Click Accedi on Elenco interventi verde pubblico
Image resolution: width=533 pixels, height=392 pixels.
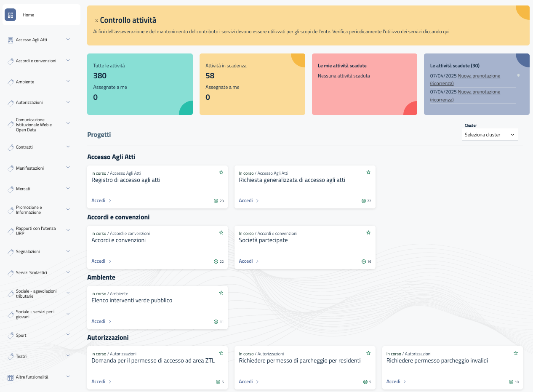tap(99, 321)
